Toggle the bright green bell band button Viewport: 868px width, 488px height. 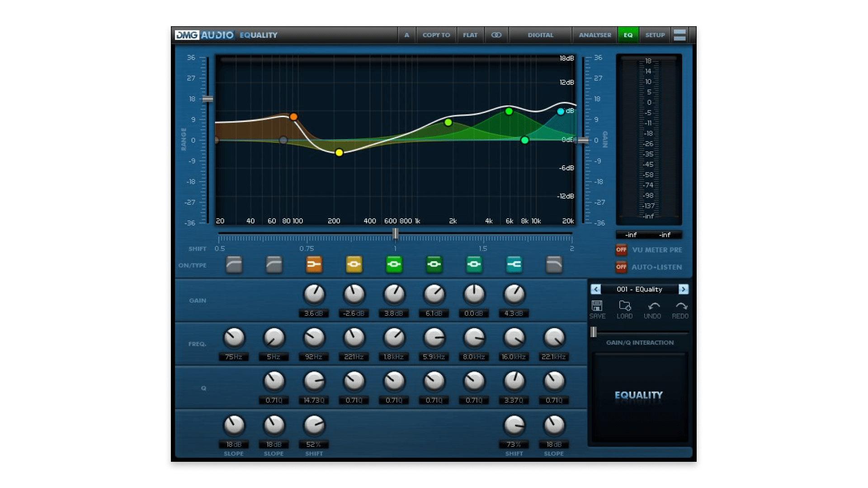pos(394,264)
